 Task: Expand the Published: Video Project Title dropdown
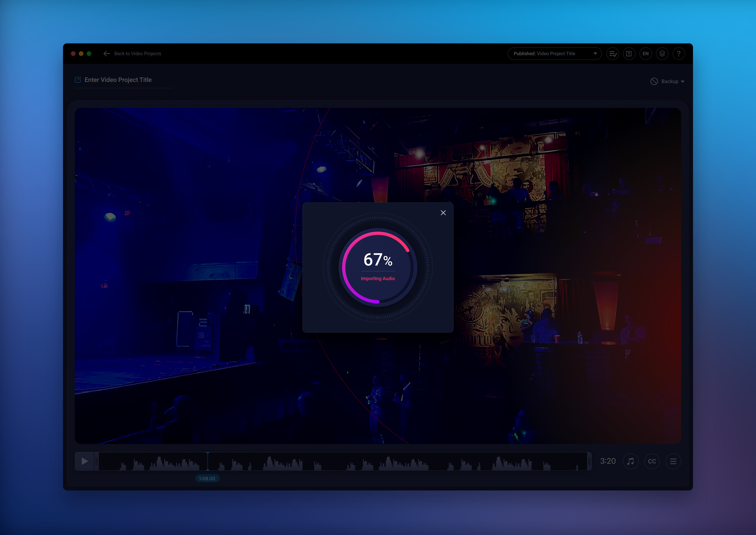[555, 53]
